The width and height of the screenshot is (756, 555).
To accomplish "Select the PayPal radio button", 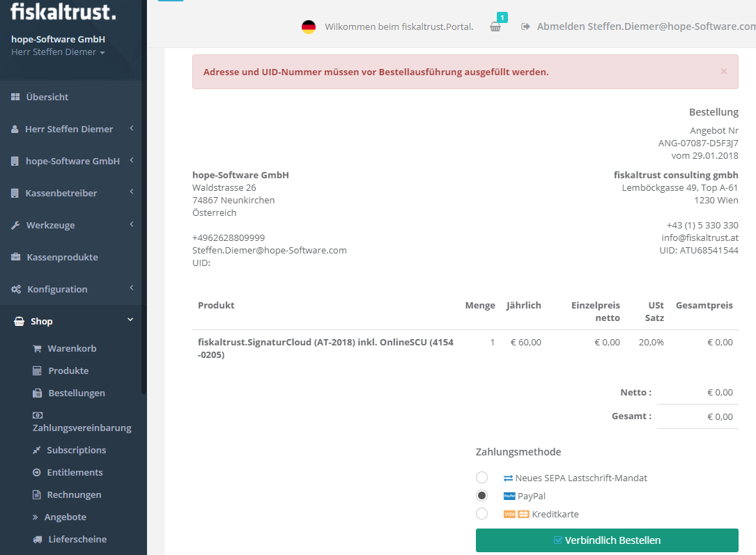I will [x=481, y=495].
